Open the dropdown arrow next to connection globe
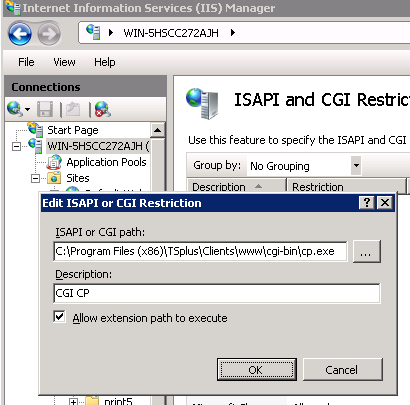410x405 pixels. tap(27, 109)
